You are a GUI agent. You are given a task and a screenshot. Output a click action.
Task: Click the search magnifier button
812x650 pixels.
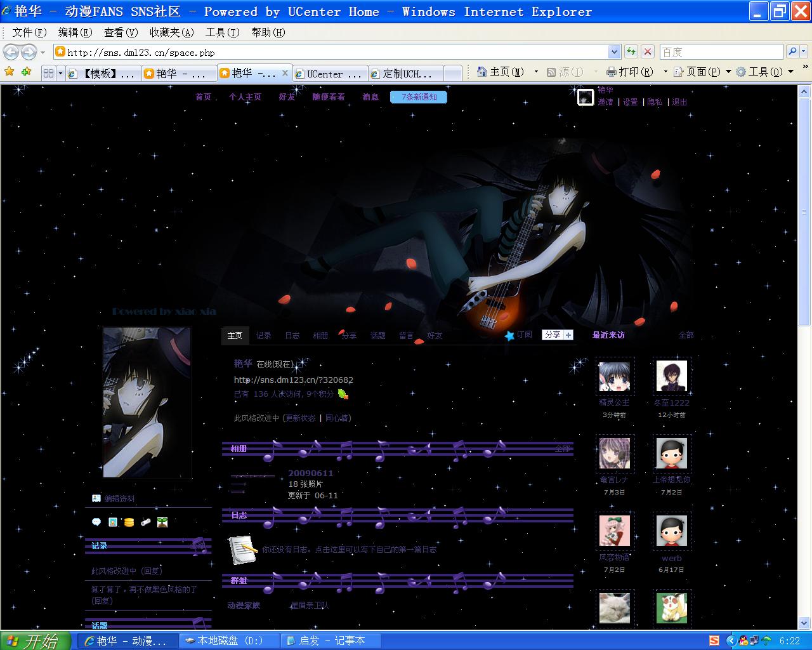pos(792,51)
